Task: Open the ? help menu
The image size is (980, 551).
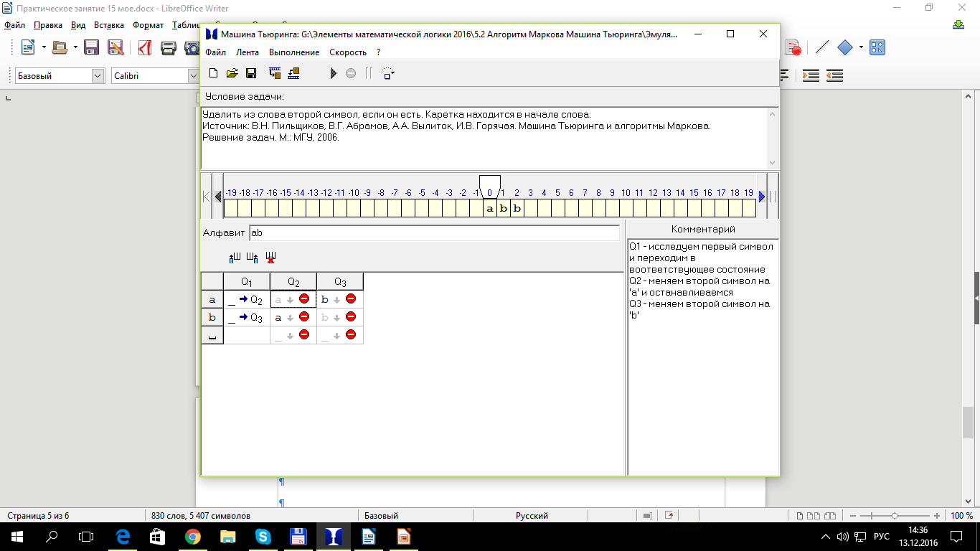Action: pos(378,52)
